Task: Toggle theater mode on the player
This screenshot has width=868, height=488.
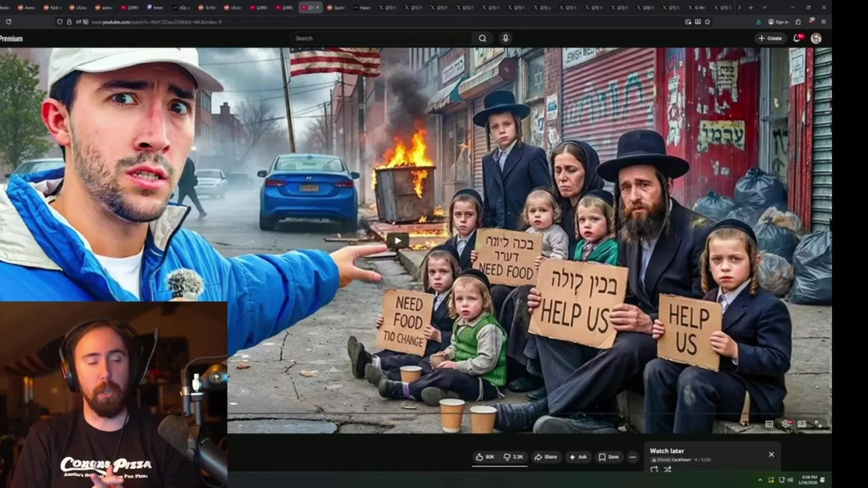Action: click(802, 424)
